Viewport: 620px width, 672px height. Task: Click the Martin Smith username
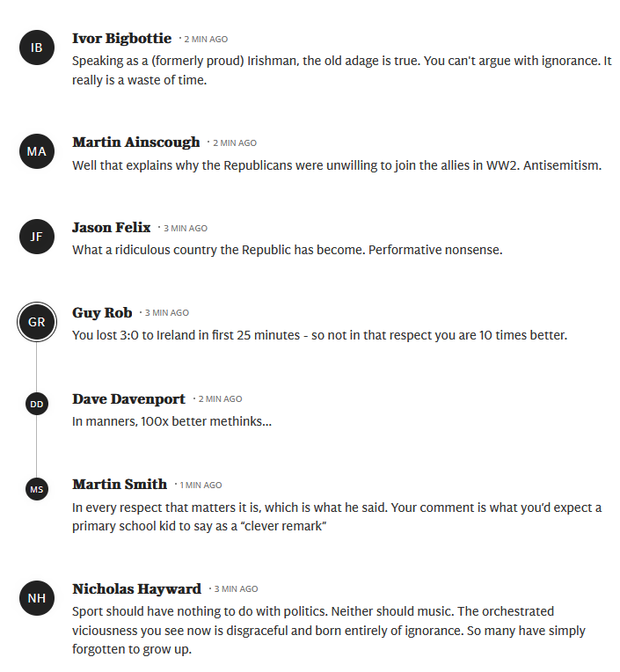[x=120, y=485]
